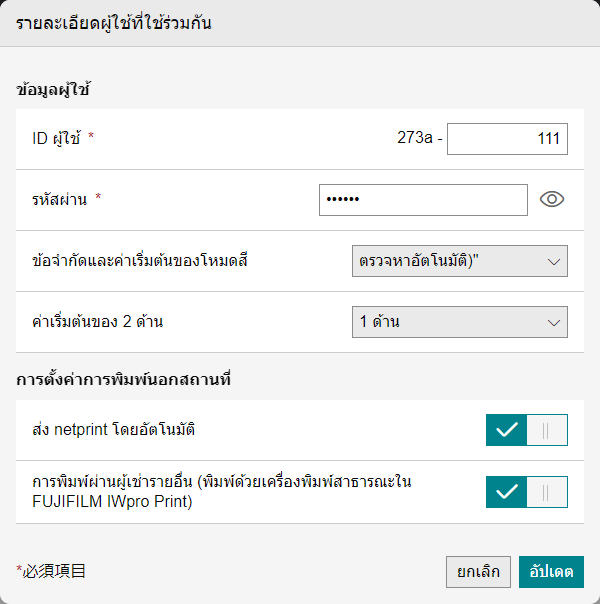Viewport: 600px width, 604px height.
Task: Click the รหัสผ่าน label text
Action: pos(60,199)
